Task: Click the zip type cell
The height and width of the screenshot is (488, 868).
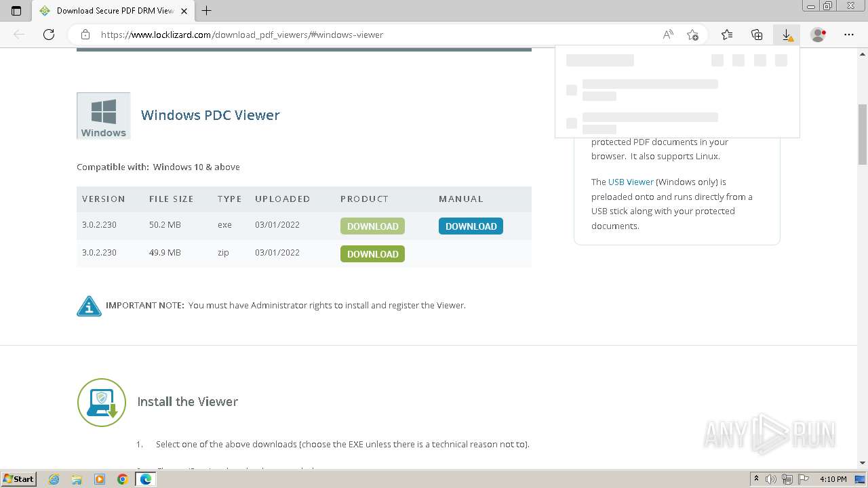Action: pos(223,253)
